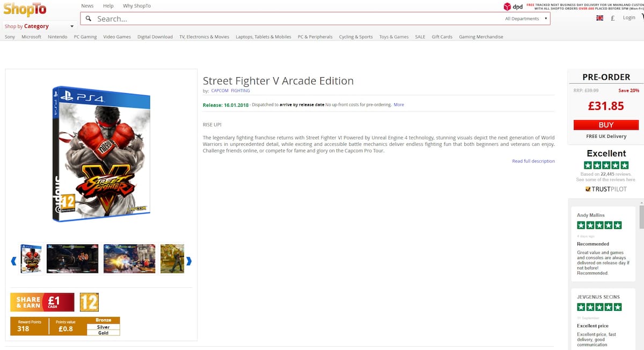Click the 'Excellent price' review heading
The image size is (644, 350).
click(x=593, y=326)
